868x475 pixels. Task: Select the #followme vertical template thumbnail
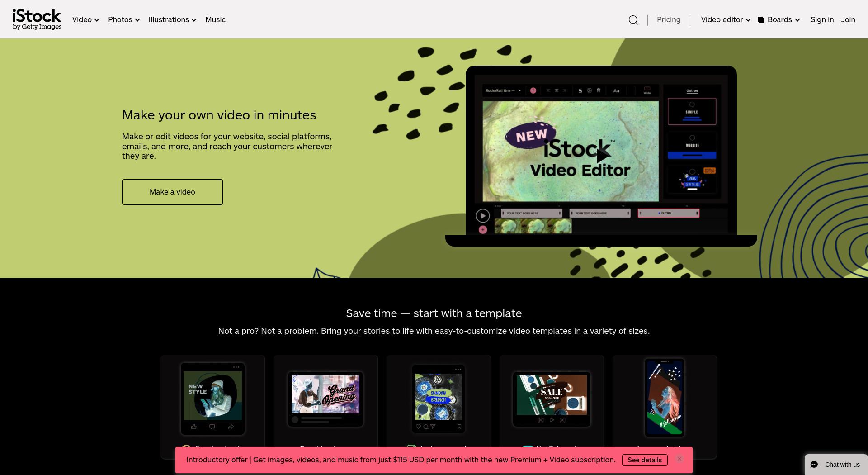point(665,398)
